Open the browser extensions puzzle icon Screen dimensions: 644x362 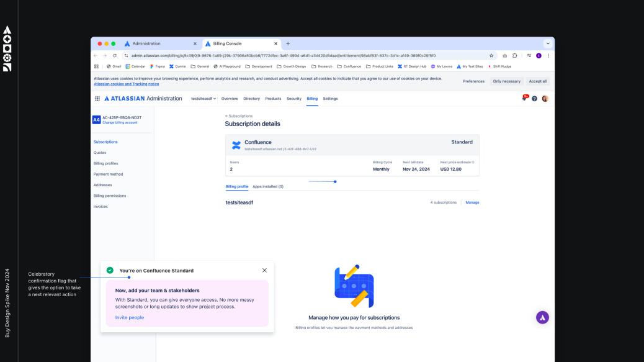tap(514, 55)
